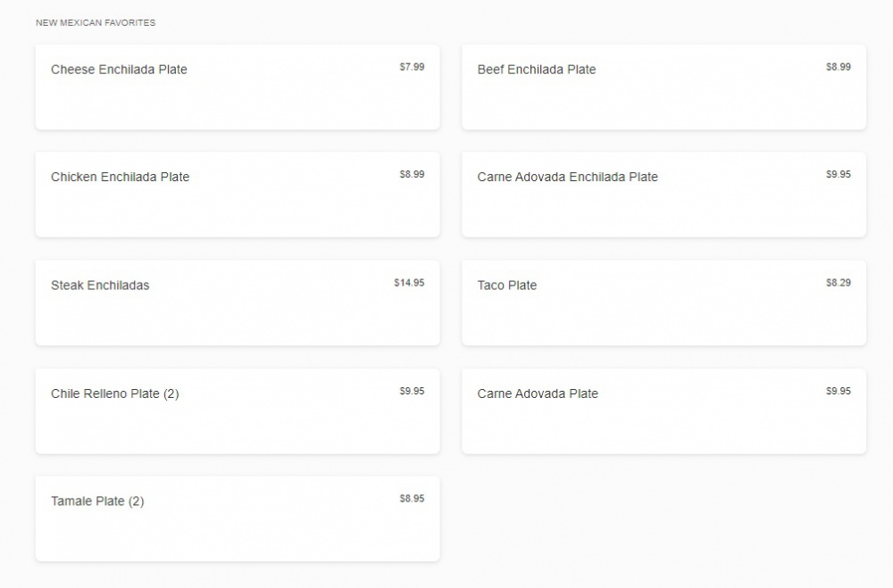Click the $14.95 Steak Enchiladas price
Viewport: 893px width, 588px height.
click(409, 283)
